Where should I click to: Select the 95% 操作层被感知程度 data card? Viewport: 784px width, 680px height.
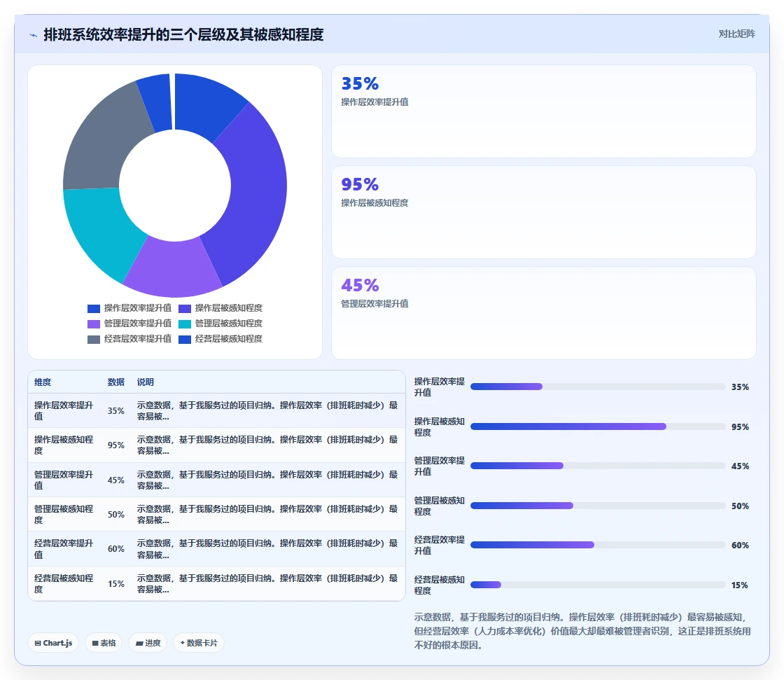coord(543,212)
